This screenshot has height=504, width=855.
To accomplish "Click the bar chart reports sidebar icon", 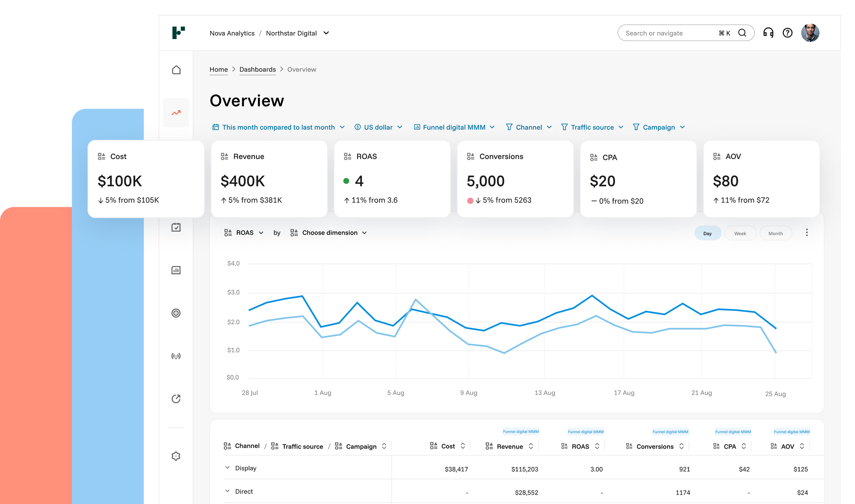I will [176, 270].
